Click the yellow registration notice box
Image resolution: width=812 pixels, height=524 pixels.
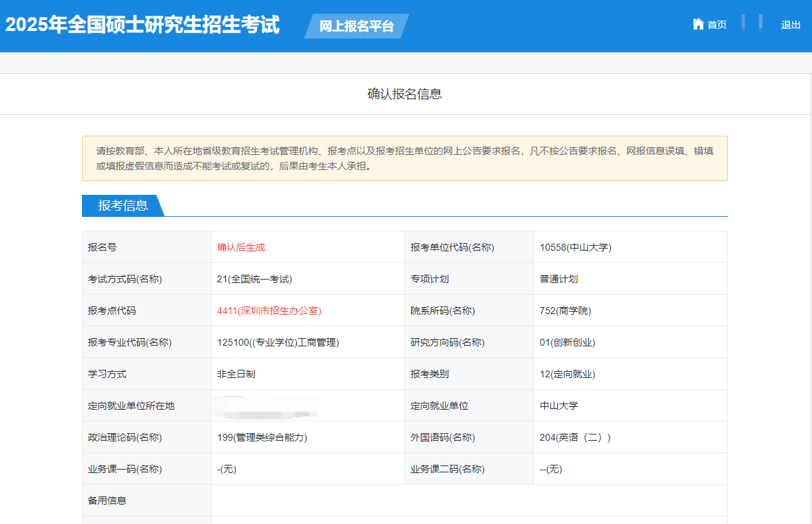[x=404, y=158]
